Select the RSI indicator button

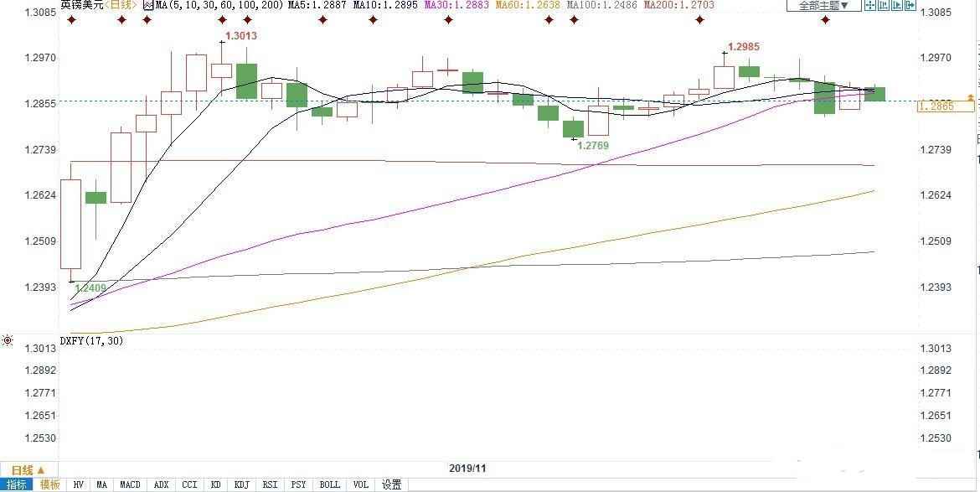(270, 484)
